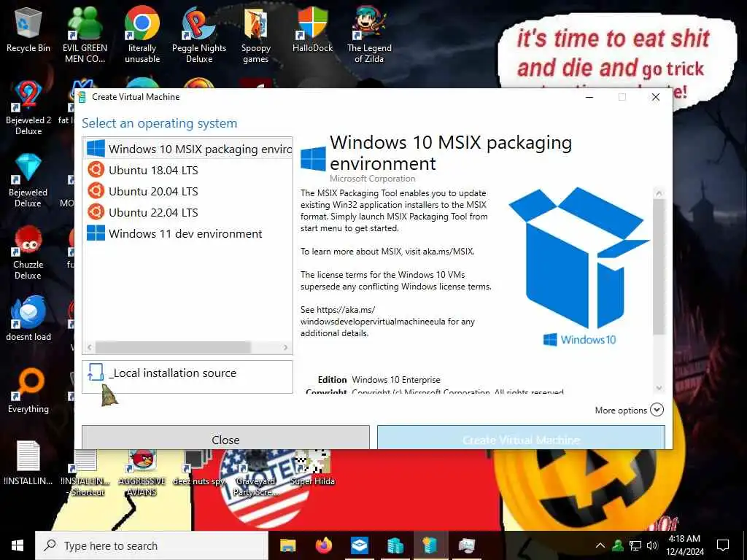Click the Ubuntu 22.04 LTS logo icon

[96, 212]
